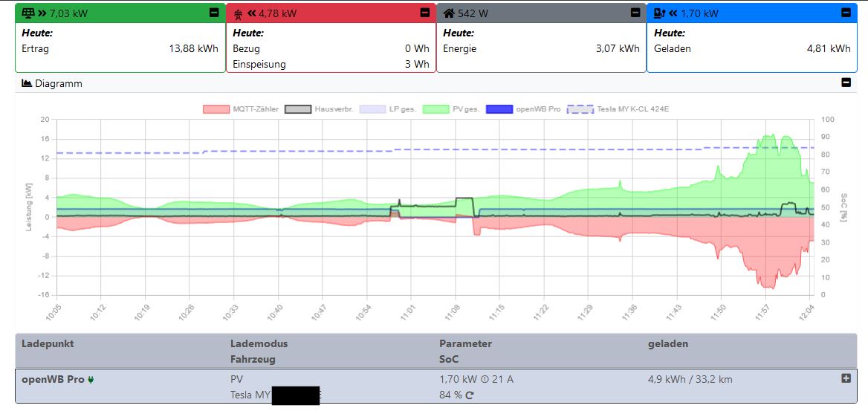Refresh the SoC value at 84 %
Image resolution: width=868 pixels, height=414 pixels.
click(x=470, y=395)
